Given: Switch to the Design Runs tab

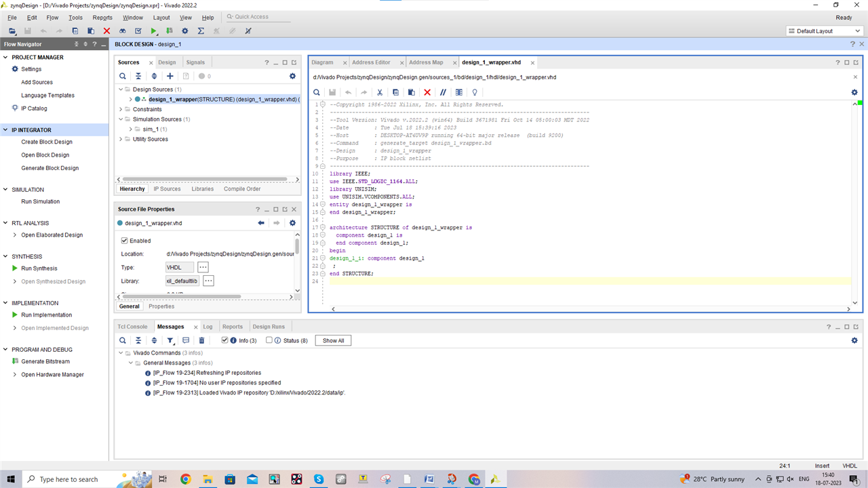Looking at the screenshot, I should tap(269, 327).
